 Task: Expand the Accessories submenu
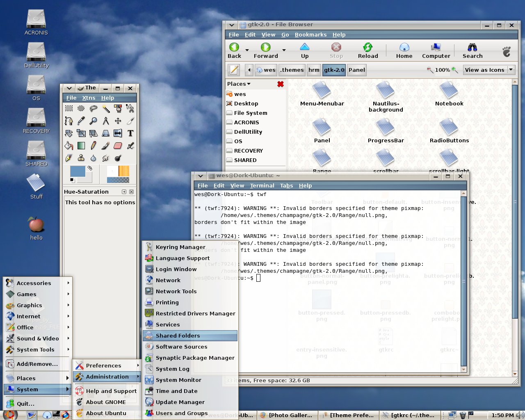(x=38, y=283)
